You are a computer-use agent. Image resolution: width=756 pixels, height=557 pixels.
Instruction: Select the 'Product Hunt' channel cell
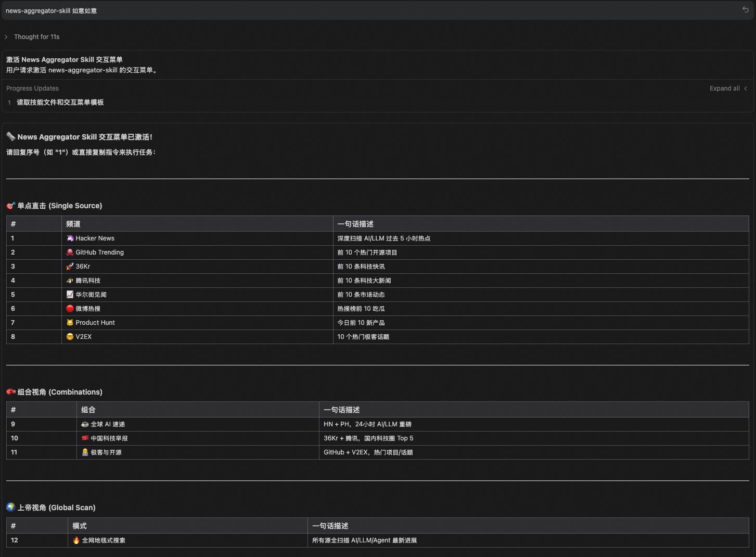click(x=197, y=323)
